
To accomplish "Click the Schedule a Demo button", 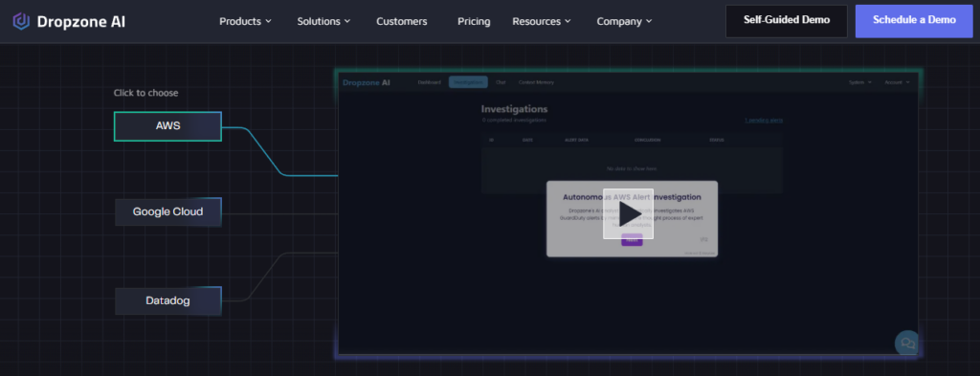I will point(914,21).
